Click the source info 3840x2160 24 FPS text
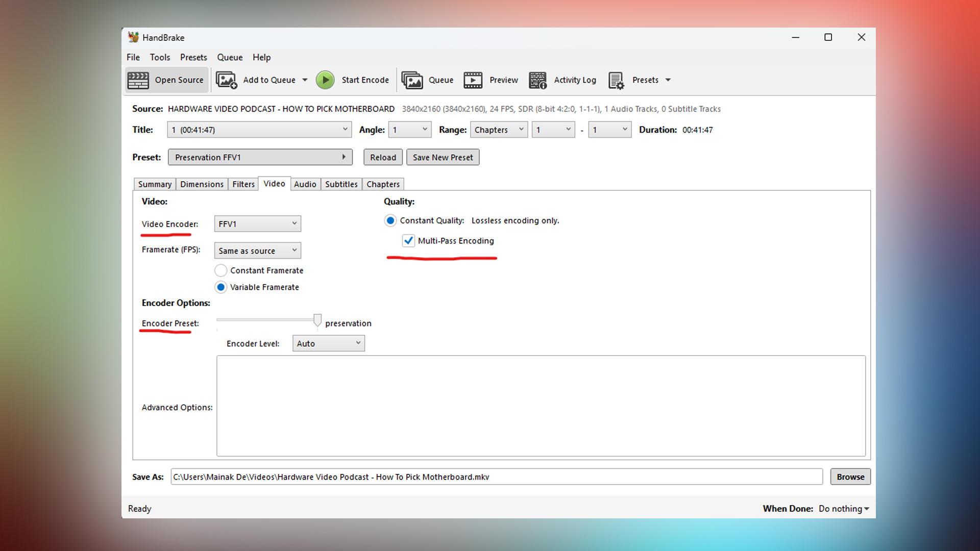980x551 pixels. click(561, 109)
